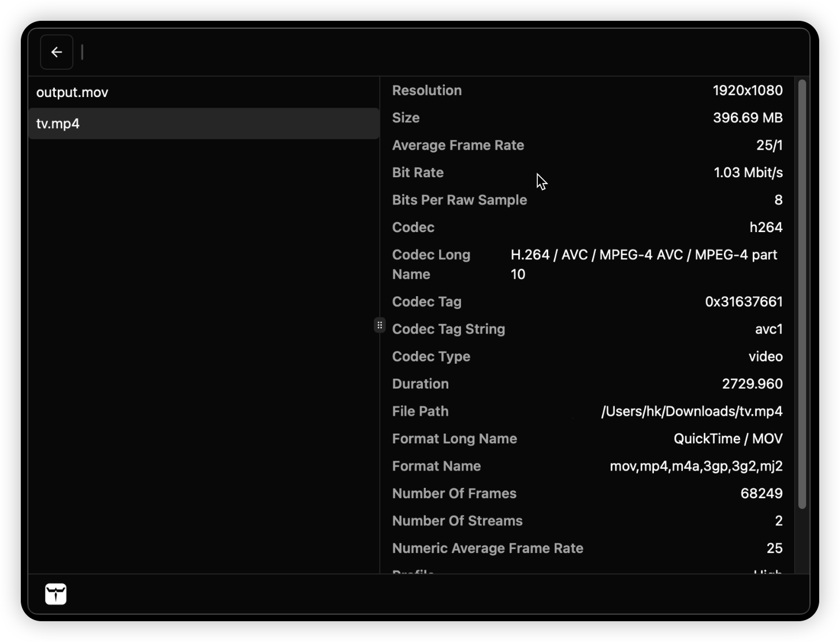Select the Format Long Name QuickTime / MOV value
The width and height of the screenshot is (840, 642).
point(728,439)
